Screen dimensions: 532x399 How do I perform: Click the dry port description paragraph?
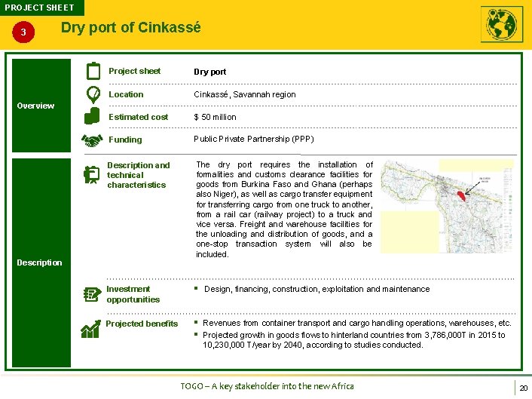tap(284, 210)
